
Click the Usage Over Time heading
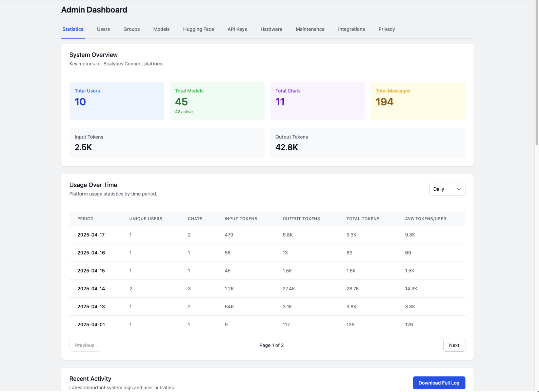93,185
